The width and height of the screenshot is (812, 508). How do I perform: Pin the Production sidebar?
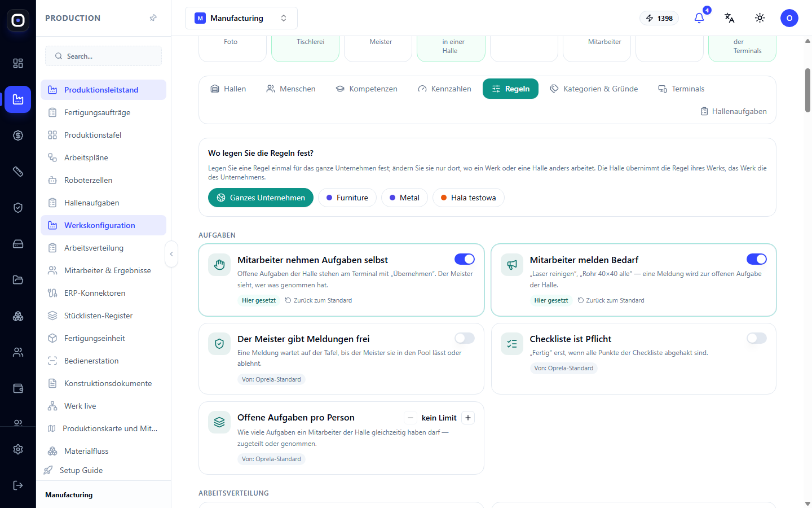(x=153, y=18)
